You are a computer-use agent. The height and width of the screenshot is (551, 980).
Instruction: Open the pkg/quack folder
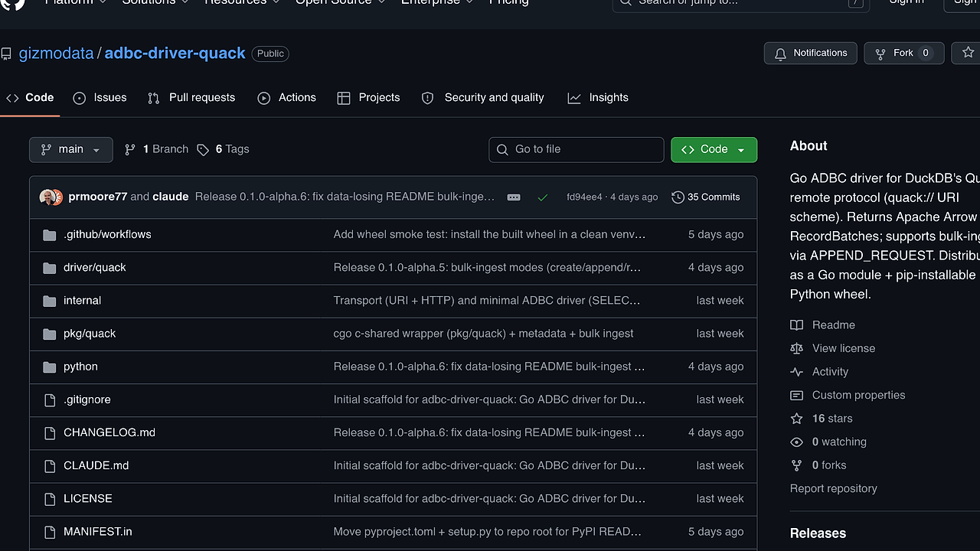pyautogui.click(x=90, y=333)
